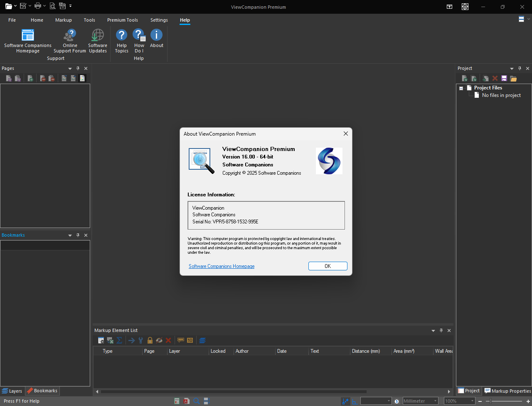The width and height of the screenshot is (532, 406).
Task: Click the blue arrow icon in Markup Element List
Action: pyautogui.click(x=131, y=340)
